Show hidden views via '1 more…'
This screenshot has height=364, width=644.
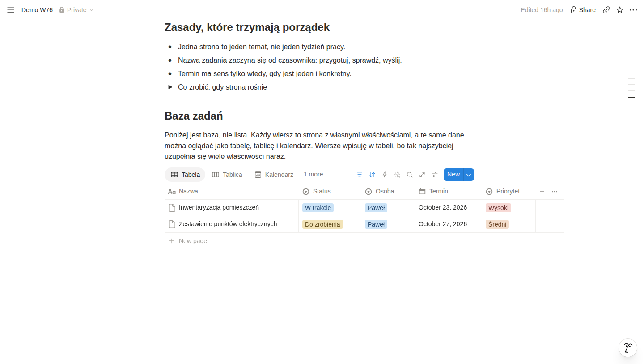click(x=316, y=175)
